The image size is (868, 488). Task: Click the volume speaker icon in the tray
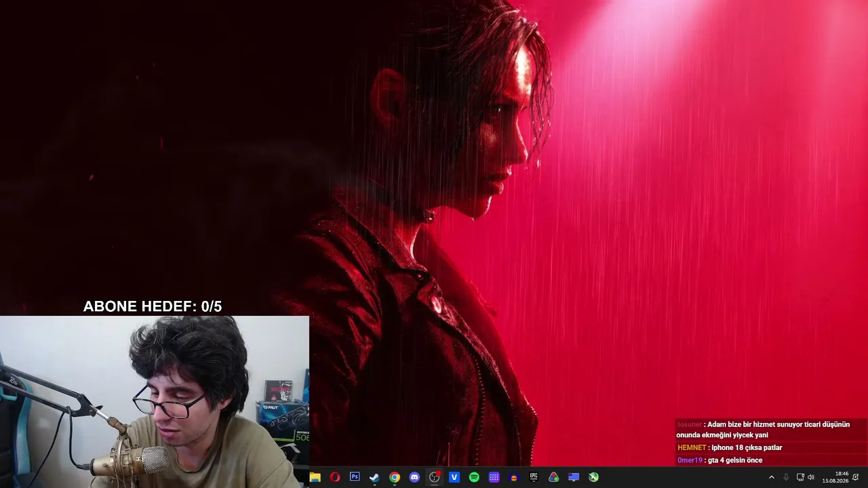pos(811,477)
